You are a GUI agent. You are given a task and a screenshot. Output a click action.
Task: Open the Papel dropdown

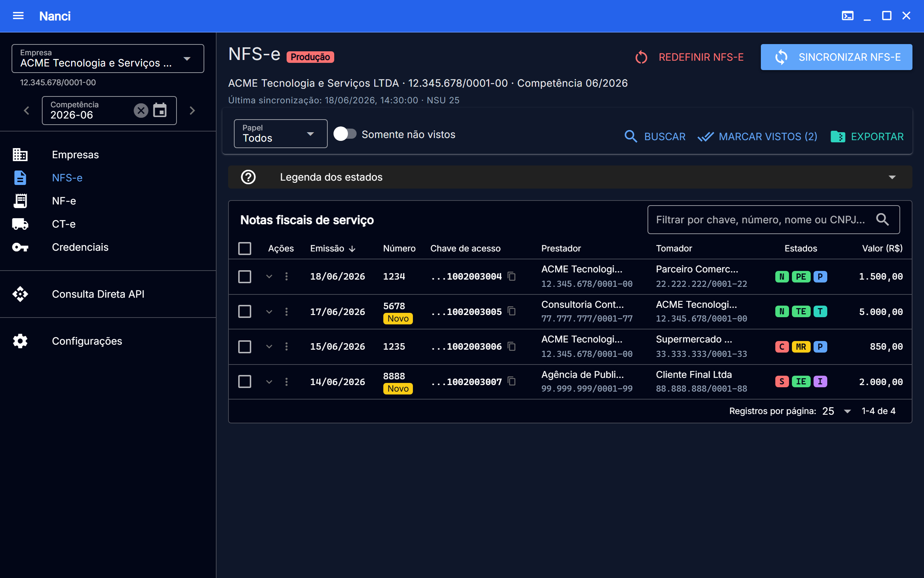(281, 134)
